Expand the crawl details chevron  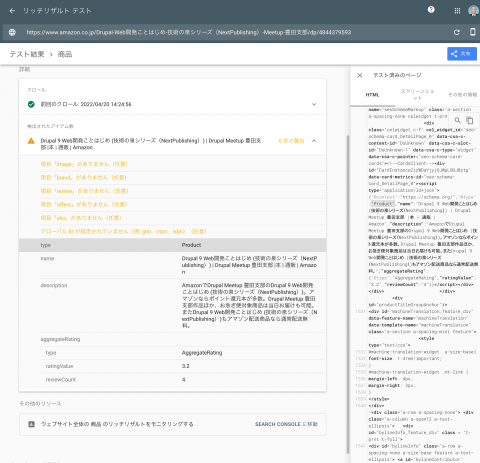click(314, 104)
